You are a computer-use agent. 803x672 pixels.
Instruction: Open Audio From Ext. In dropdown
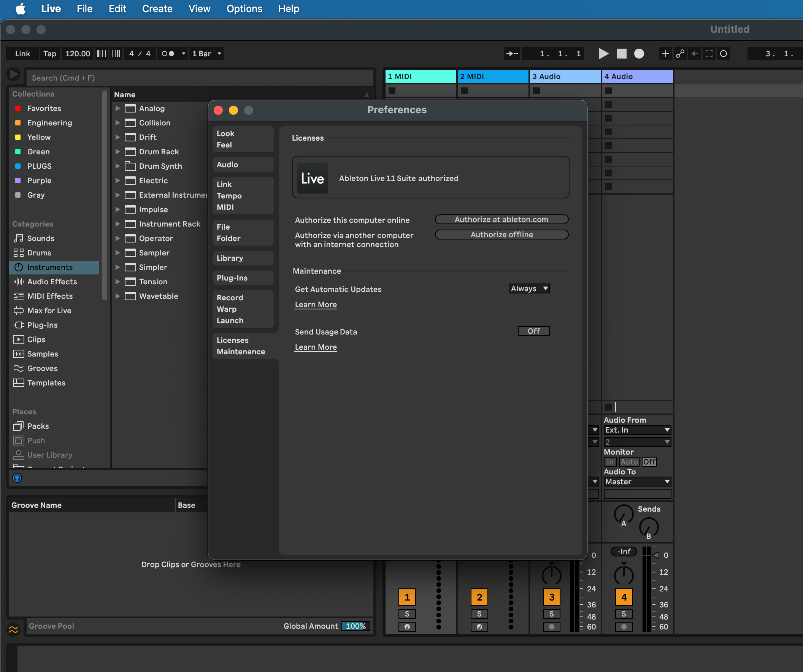coord(637,430)
